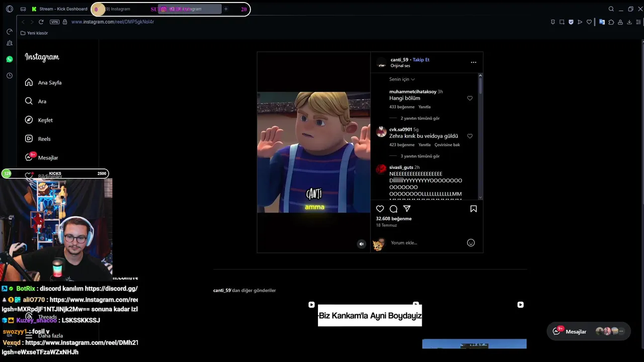This screenshot has width=644, height=362.
Task: Click the send-flow arrow icon in toolbar
Action: [580, 22]
